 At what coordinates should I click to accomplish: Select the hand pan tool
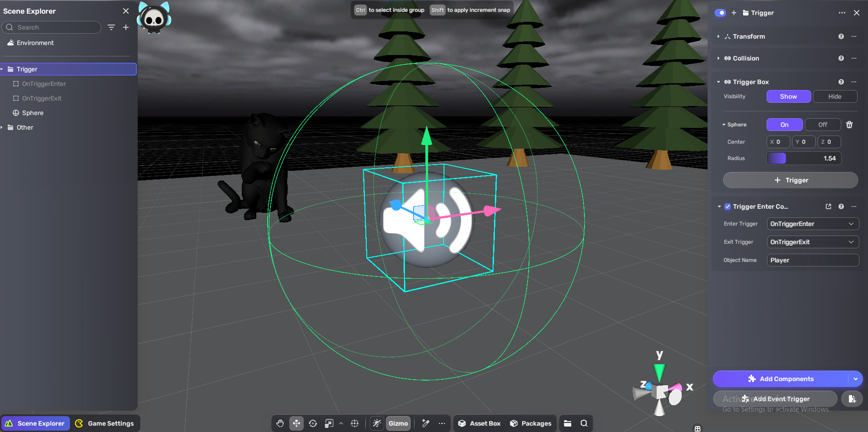coord(280,423)
